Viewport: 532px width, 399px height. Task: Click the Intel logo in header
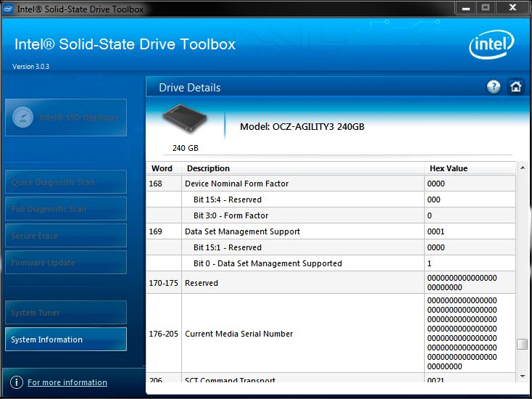coord(491,44)
